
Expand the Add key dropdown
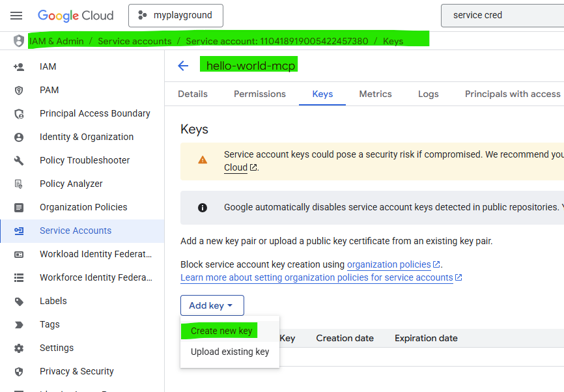click(212, 305)
